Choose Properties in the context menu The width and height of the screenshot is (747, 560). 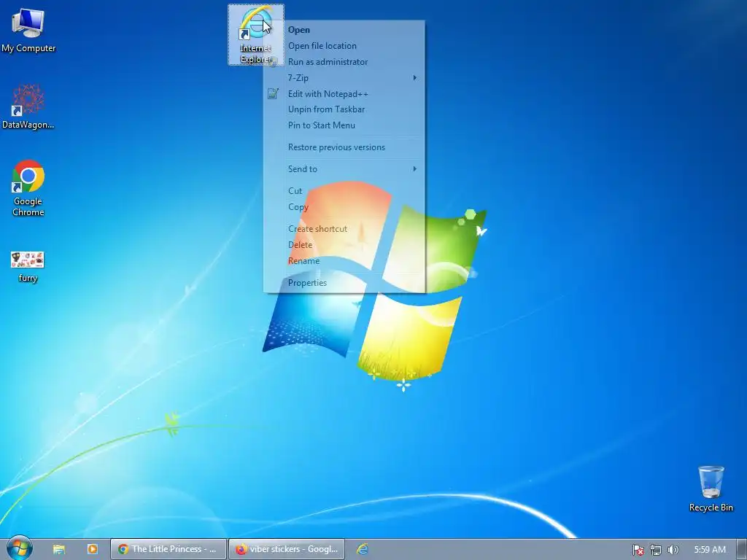[344, 283]
